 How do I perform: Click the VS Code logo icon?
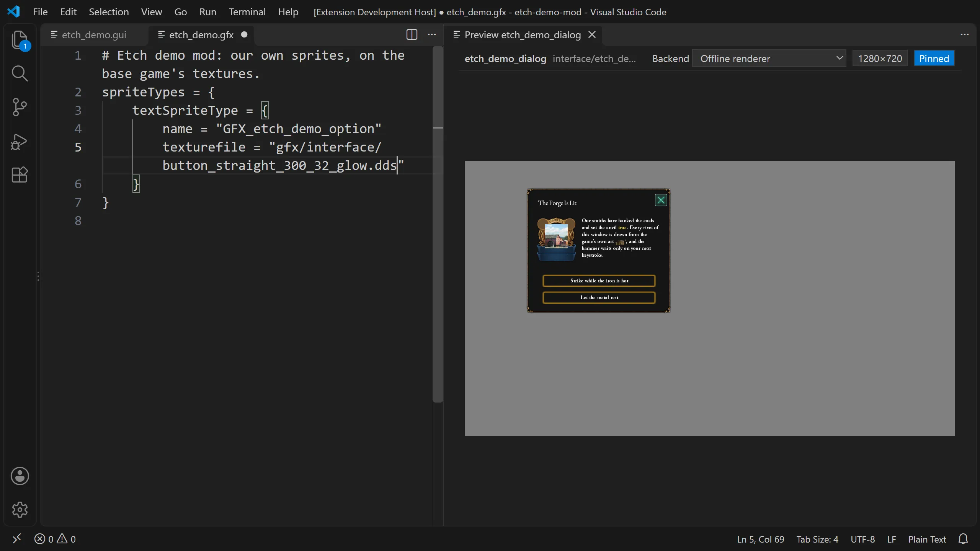[x=14, y=12]
